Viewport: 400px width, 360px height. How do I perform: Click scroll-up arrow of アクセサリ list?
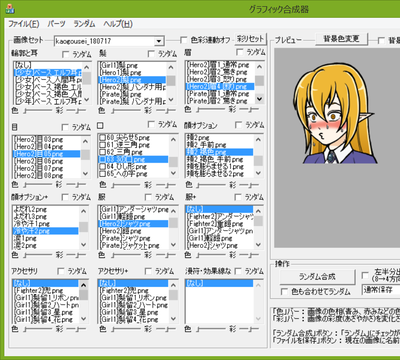click(x=84, y=285)
